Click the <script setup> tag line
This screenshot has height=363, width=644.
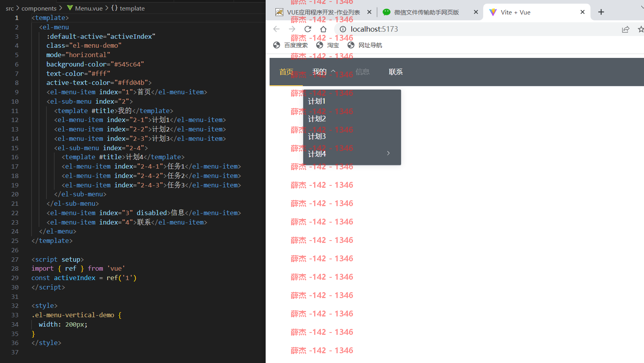(x=58, y=259)
